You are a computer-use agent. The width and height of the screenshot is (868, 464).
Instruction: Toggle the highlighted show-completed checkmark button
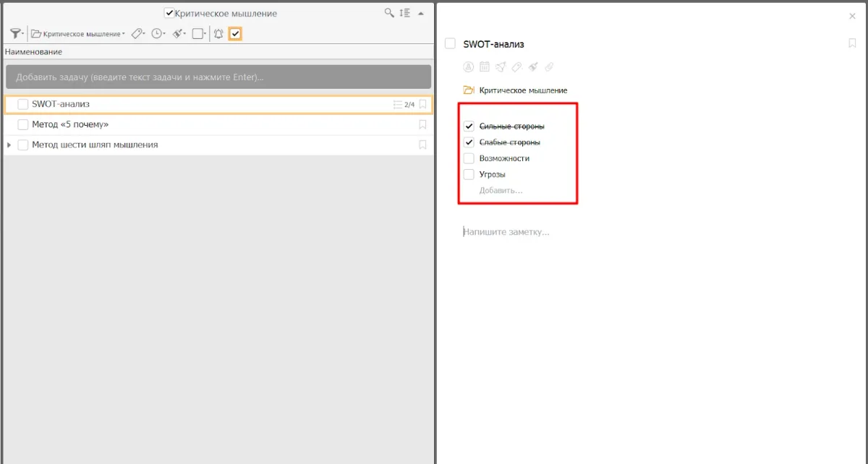(x=235, y=33)
